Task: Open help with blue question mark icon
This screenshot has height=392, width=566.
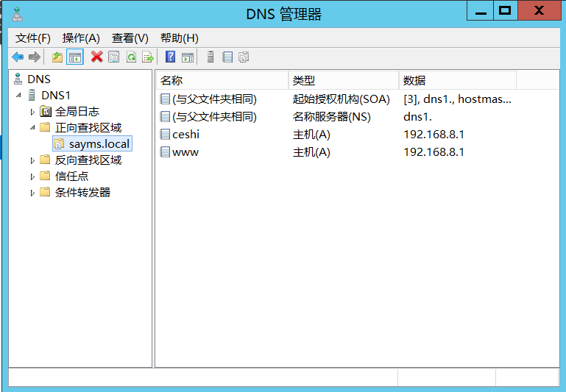Action: pyautogui.click(x=170, y=57)
